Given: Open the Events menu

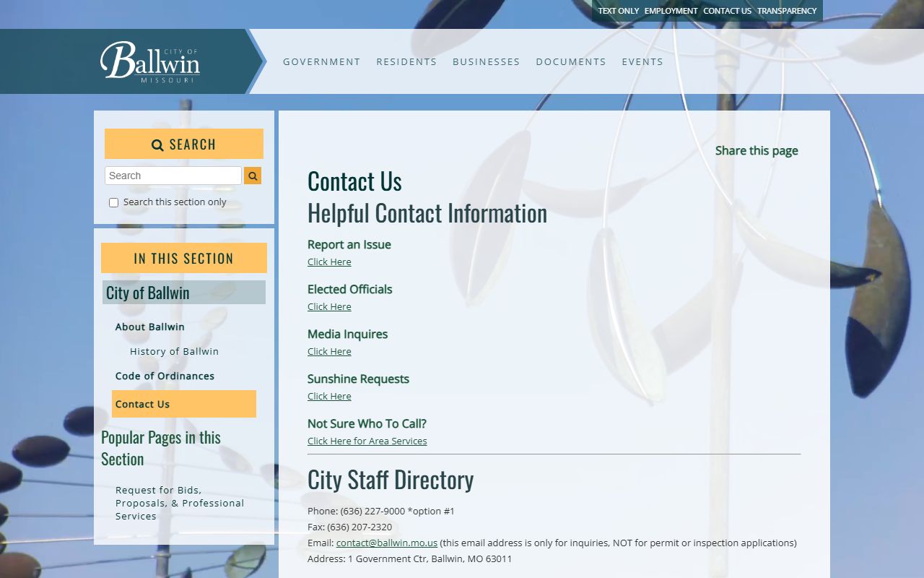Looking at the screenshot, I should pos(642,61).
